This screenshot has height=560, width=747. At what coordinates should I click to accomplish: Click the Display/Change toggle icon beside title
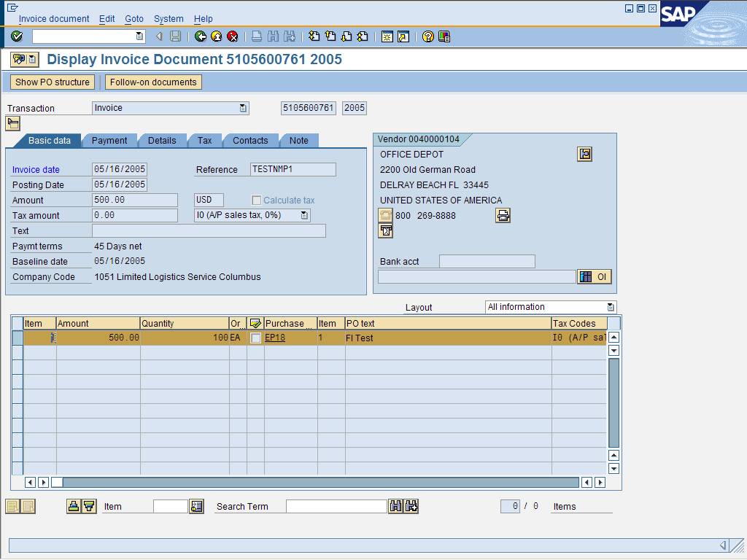[18, 60]
